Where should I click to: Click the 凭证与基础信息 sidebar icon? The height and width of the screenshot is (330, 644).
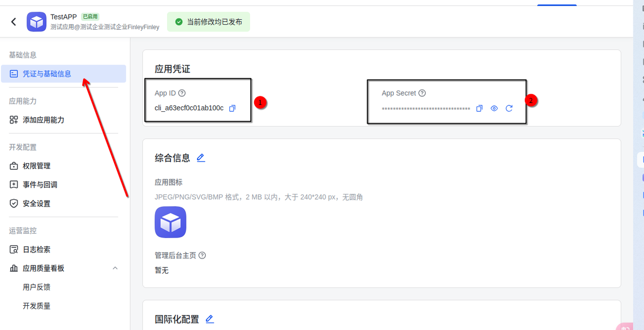pyautogui.click(x=13, y=74)
